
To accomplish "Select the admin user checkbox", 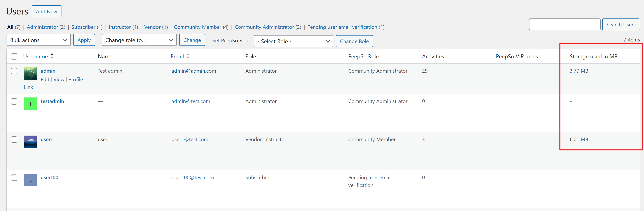I will coord(14,71).
